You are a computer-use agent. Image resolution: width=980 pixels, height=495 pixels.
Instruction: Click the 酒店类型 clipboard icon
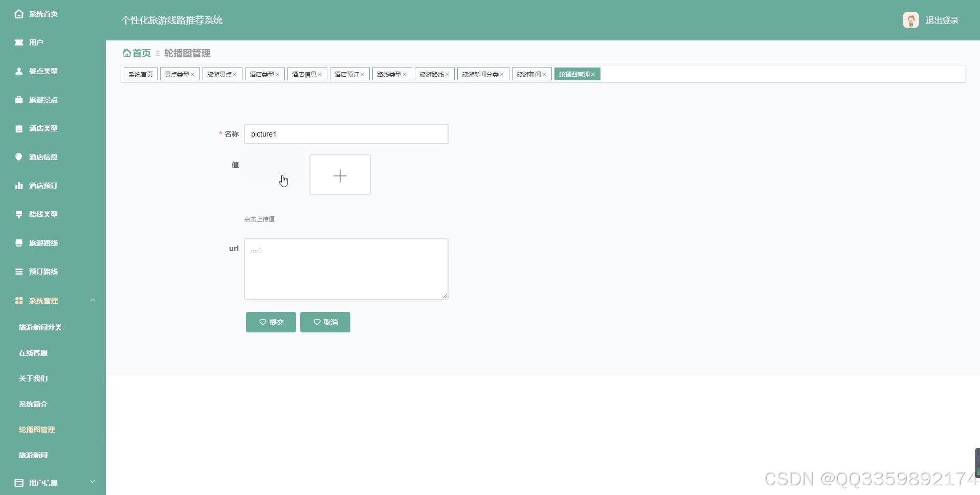coord(19,128)
